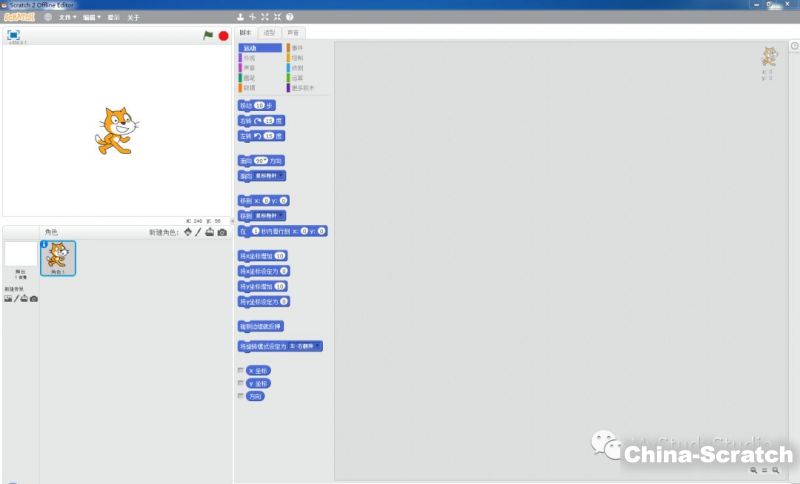Click the green flag to run

click(208, 35)
